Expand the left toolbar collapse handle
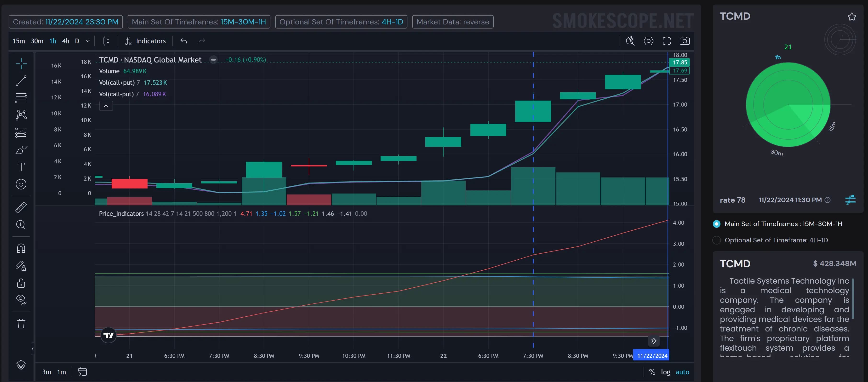Screen dimensions: 868x382 [33, 349]
